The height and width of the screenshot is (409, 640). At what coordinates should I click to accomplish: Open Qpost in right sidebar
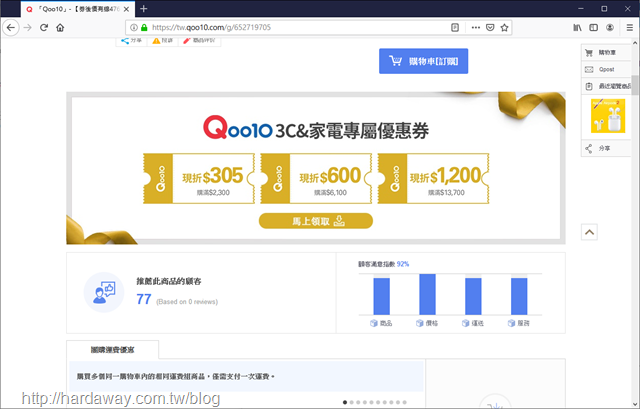(x=606, y=69)
